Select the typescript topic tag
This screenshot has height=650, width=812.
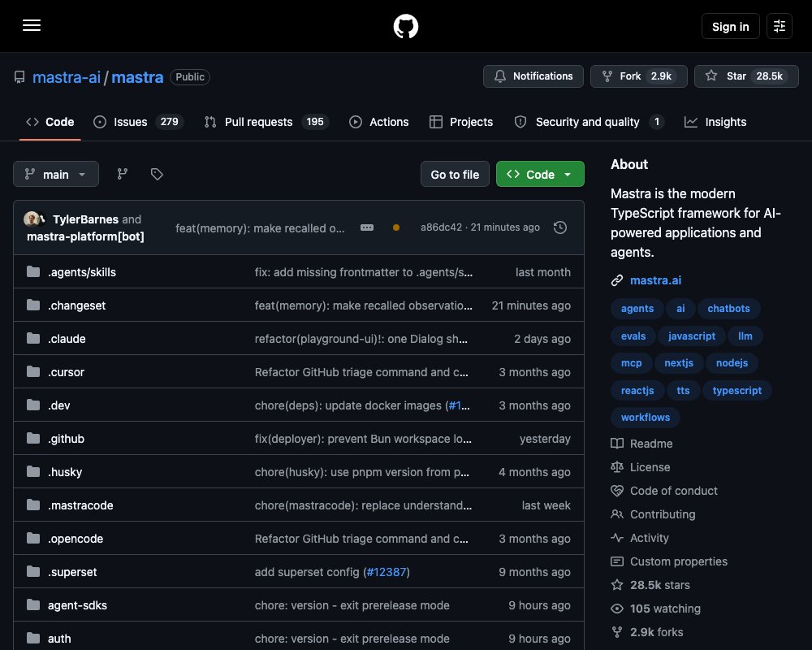[x=737, y=390]
